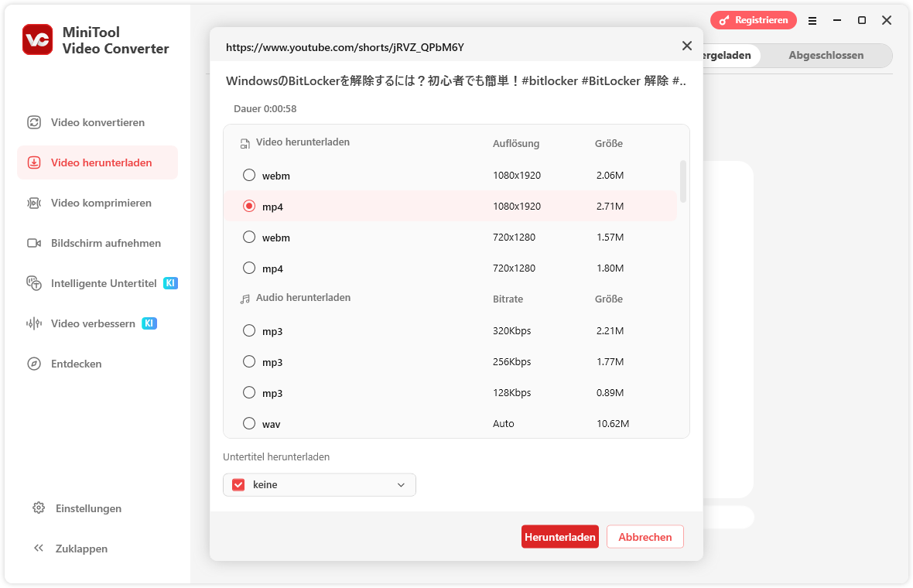Click the key icon on Registrieren button

[x=723, y=20]
